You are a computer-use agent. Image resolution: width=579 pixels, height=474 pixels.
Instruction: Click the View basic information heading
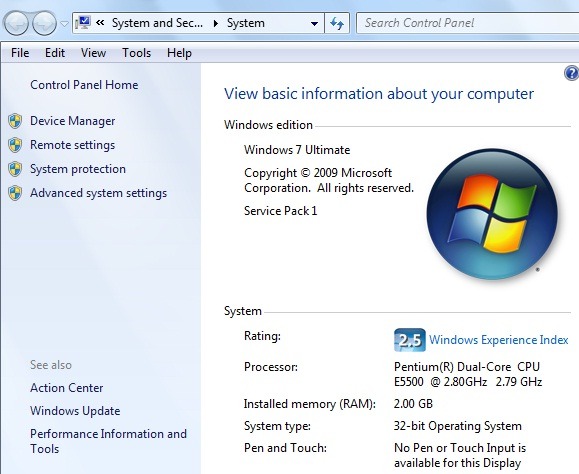379,94
